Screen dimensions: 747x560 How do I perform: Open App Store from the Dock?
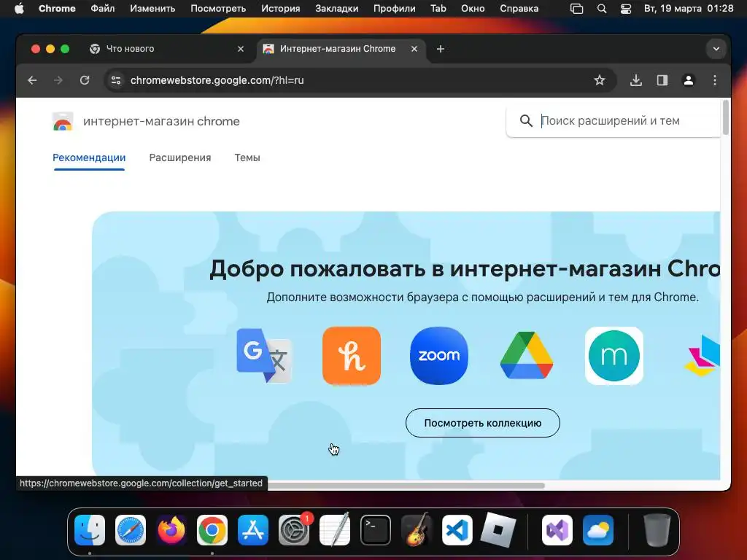(x=253, y=530)
